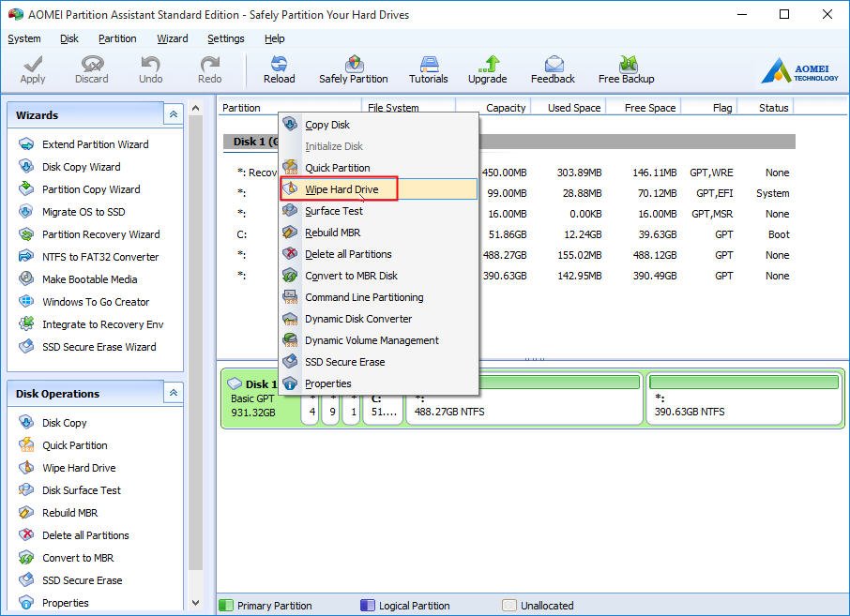Screen dimensions: 850x616
Task: Click the Upgrade toolbar icon
Action: 488,64
